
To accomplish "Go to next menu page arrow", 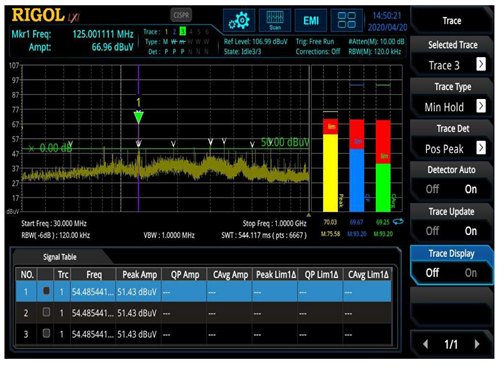I will click(x=477, y=344).
